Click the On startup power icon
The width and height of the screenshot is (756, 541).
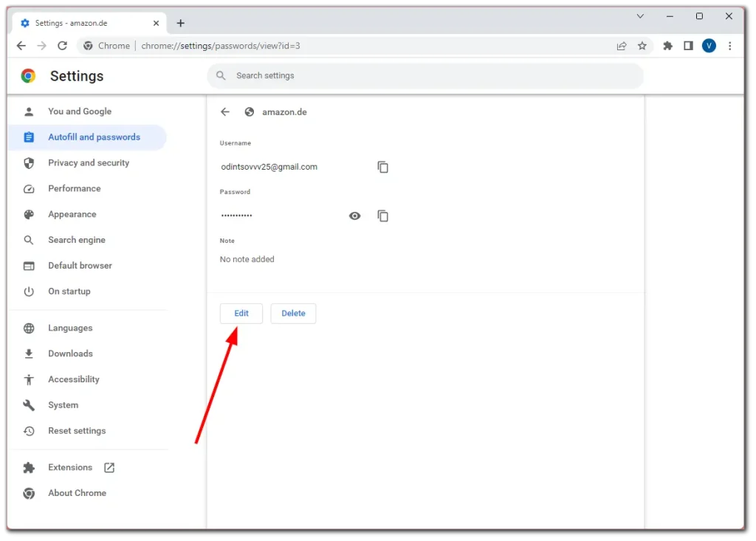[29, 292]
